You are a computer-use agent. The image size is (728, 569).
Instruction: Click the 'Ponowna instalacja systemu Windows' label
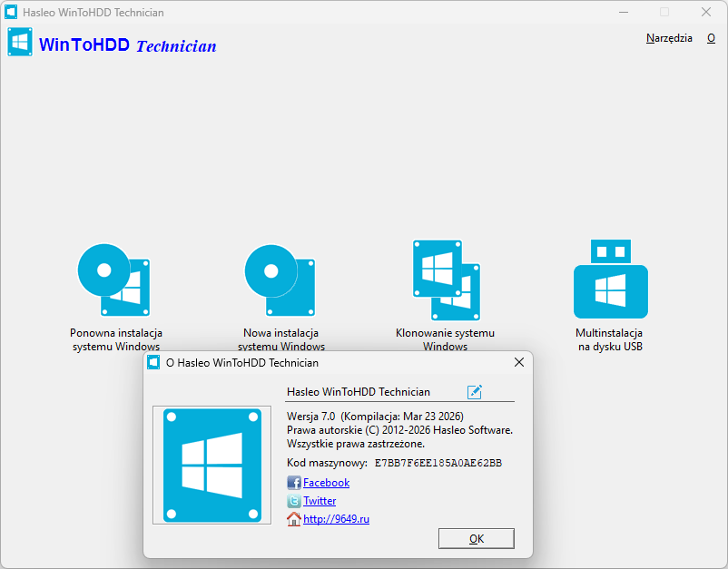[116, 339]
